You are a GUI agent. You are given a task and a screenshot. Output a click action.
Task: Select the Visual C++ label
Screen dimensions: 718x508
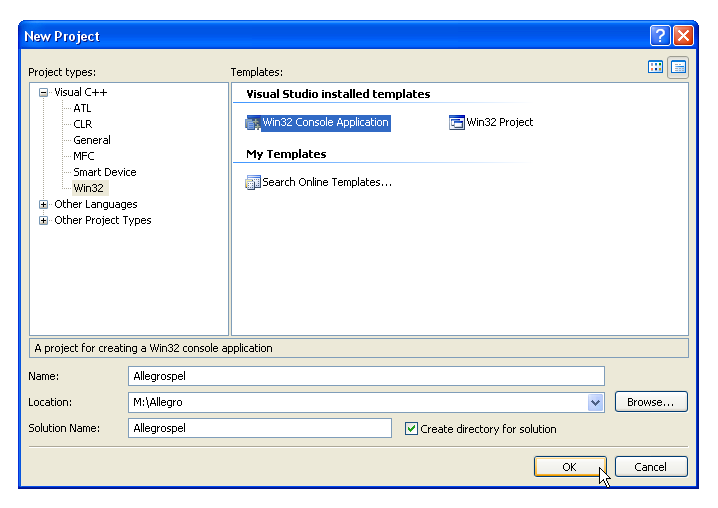81,92
